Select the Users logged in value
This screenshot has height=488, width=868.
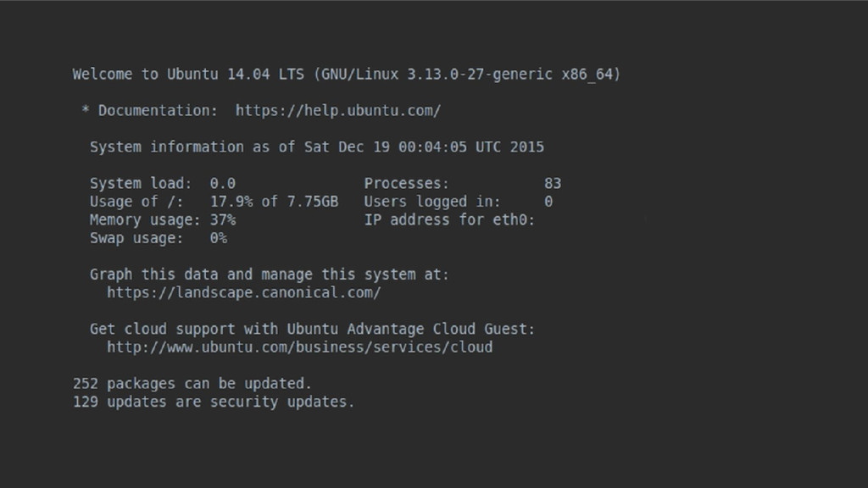pyautogui.click(x=548, y=202)
